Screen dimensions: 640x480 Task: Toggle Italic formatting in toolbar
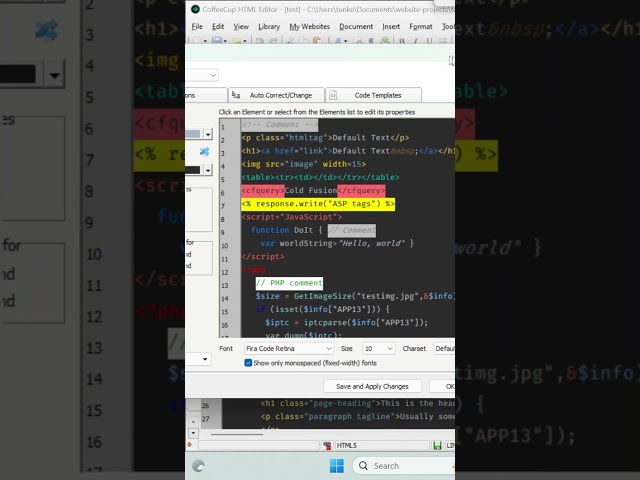point(416,40)
